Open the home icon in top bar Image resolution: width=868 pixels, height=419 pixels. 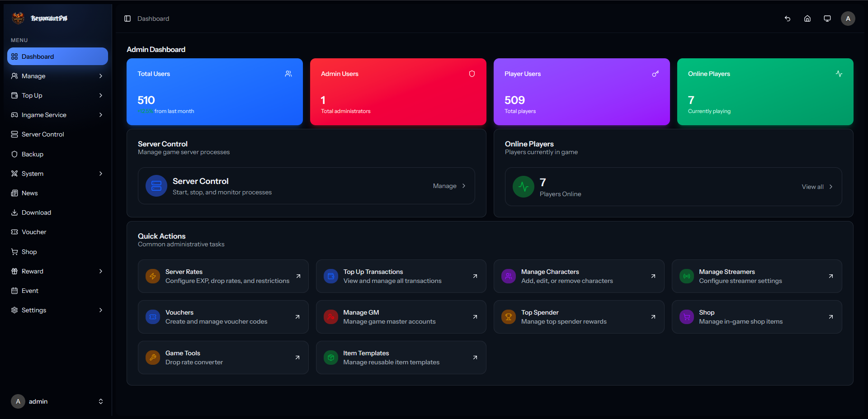807,19
